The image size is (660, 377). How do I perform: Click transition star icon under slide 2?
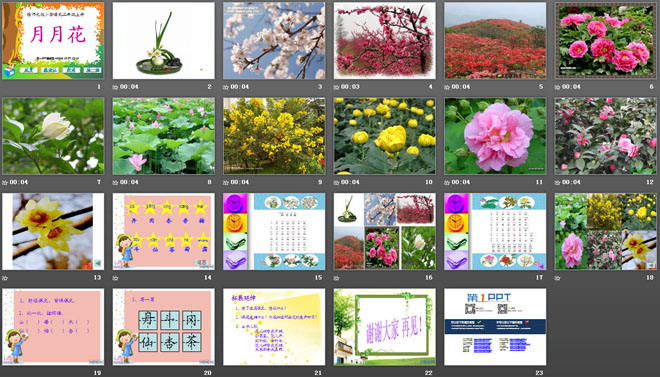tap(115, 87)
